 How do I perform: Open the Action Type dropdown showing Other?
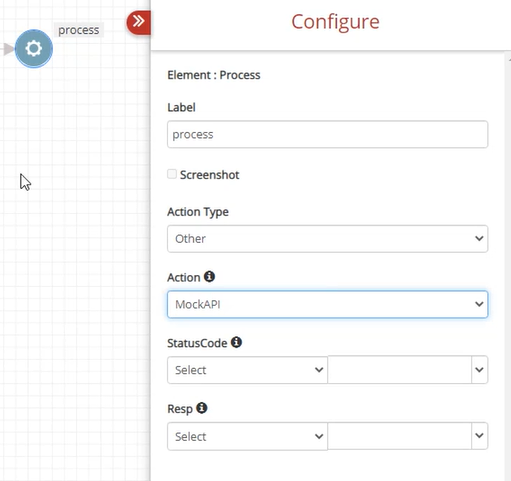[x=328, y=239]
